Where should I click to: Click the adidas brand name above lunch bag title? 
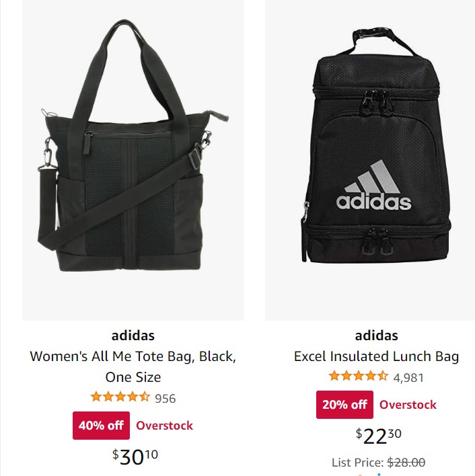pyautogui.click(x=376, y=335)
